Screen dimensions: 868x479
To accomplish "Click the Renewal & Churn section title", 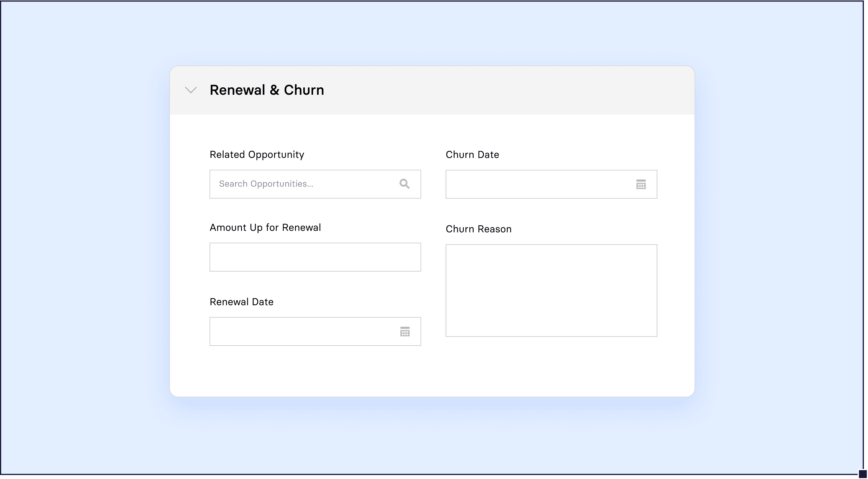I will (x=266, y=90).
